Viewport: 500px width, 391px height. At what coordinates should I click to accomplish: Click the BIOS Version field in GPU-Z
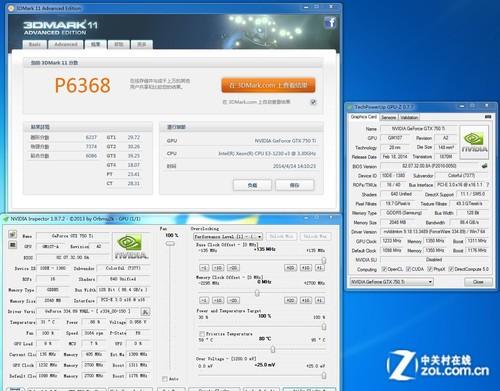[x=429, y=166]
